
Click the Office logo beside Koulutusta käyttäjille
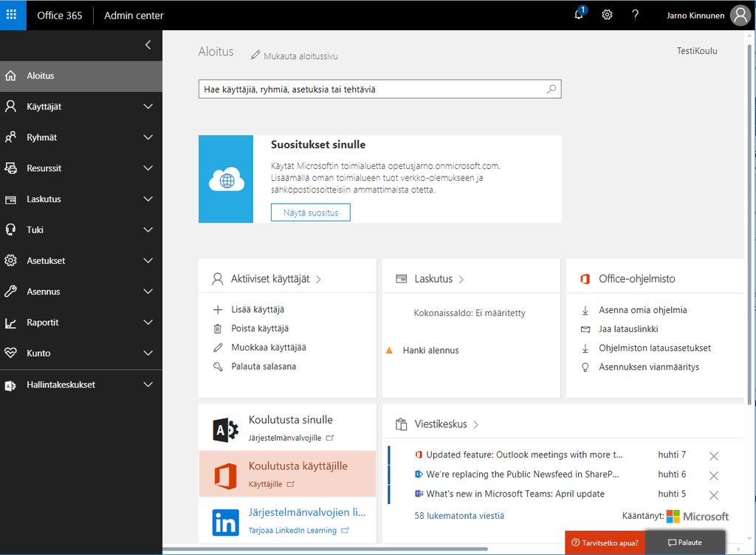point(225,476)
